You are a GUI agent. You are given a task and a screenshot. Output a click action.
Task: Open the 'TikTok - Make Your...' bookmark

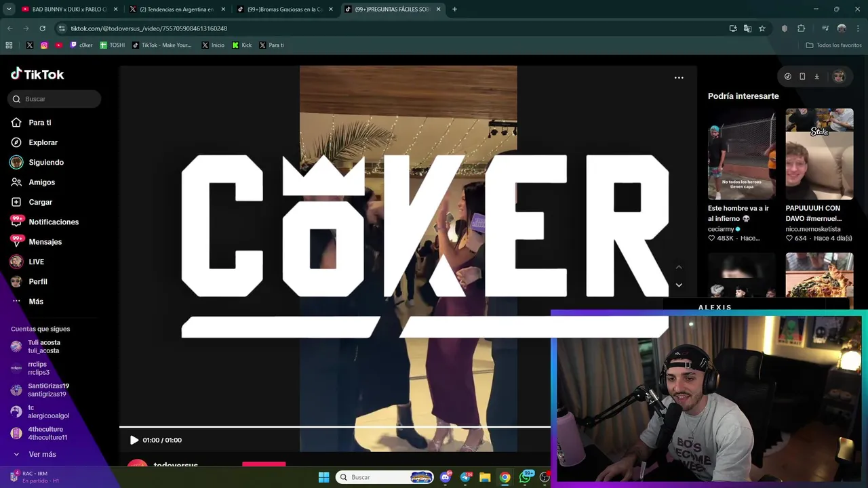click(162, 45)
